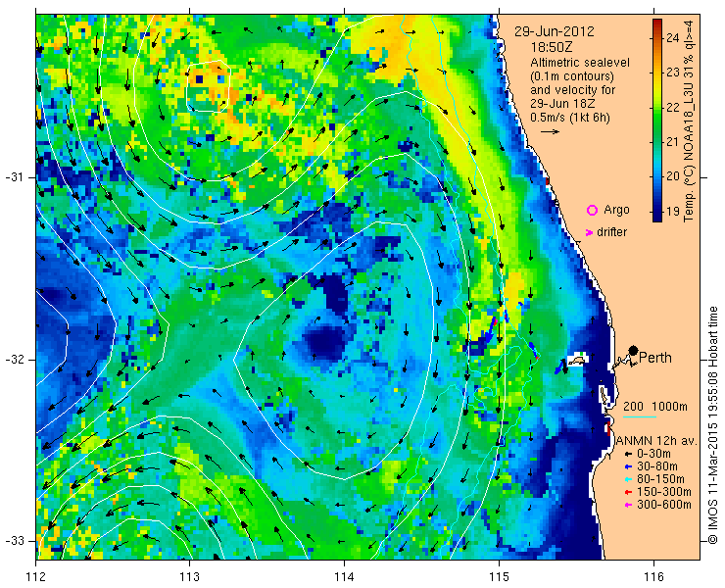Click the longitude axis label 113

tap(189, 577)
